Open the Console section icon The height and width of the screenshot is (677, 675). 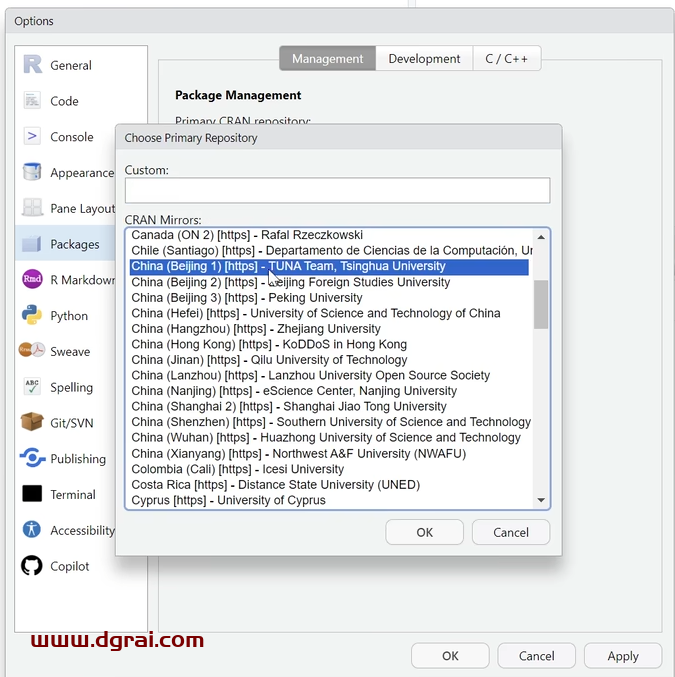[32, 136]
